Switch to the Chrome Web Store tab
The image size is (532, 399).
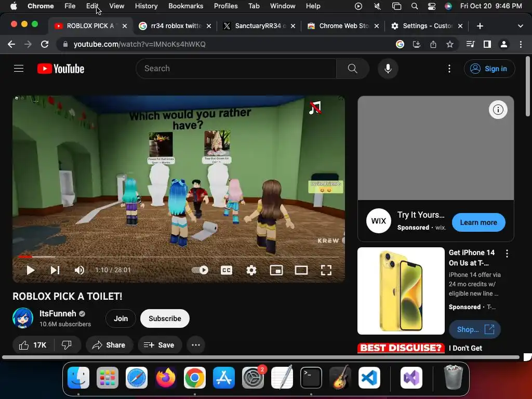click(x=343, y=26)
